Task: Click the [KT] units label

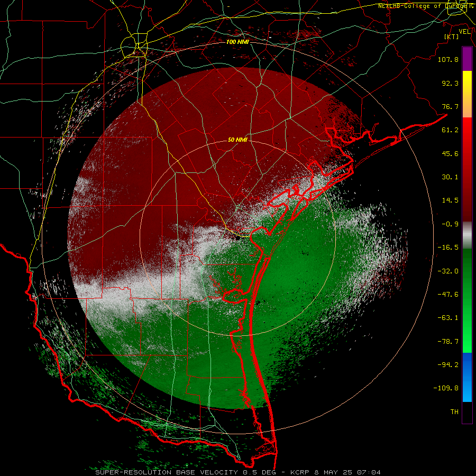Action: pos(452,36)
